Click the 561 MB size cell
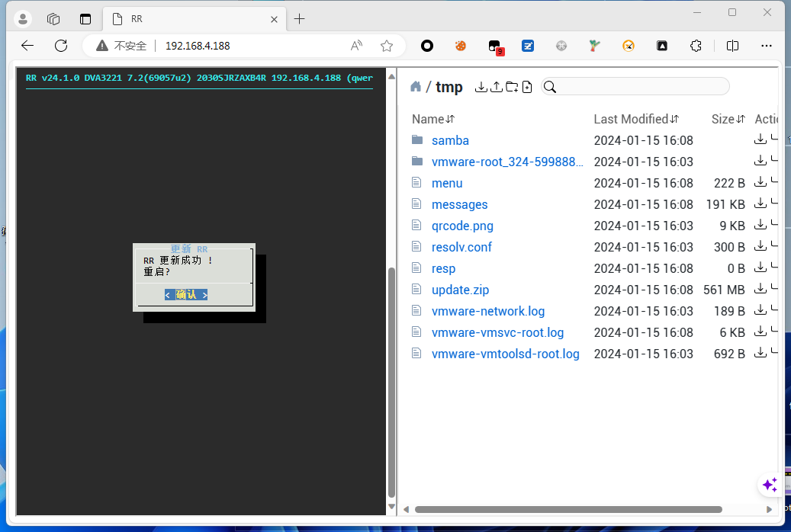791x532 pixels. pyautogui.click(x=724, y=290)
